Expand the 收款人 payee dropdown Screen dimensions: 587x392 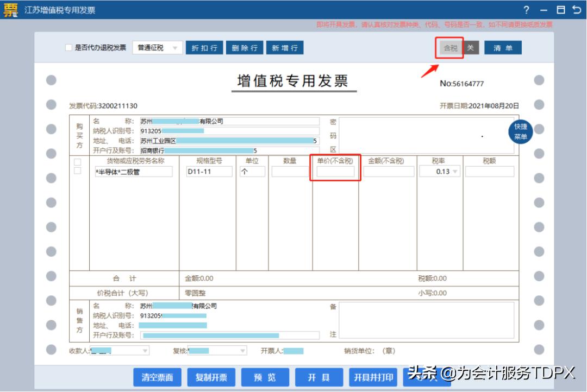pos(144,350)
